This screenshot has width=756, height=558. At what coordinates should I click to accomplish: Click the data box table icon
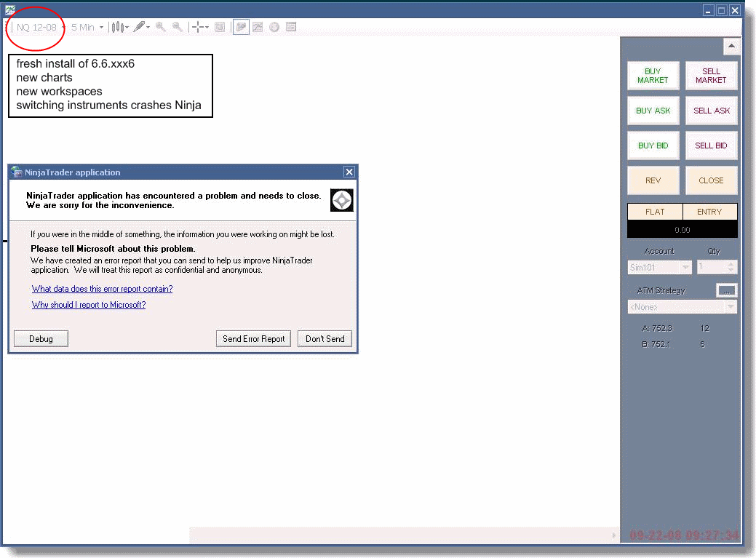click(x=291, y=27)
